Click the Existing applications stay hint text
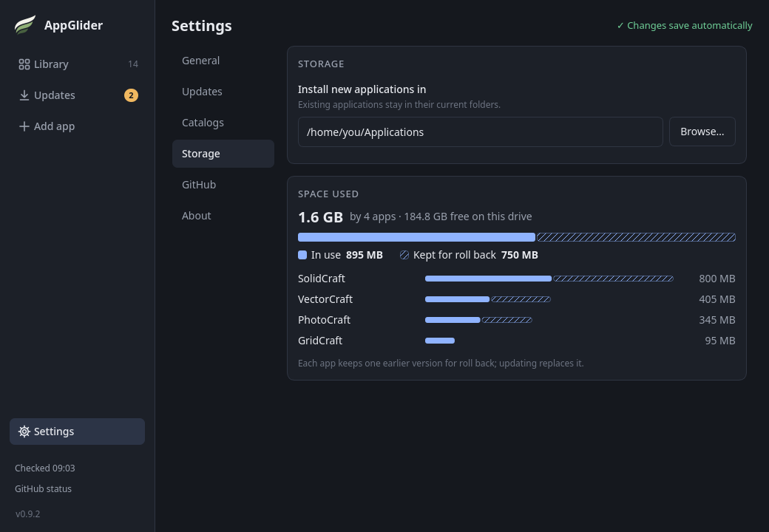The width and height of the screenshot is (769, 532). pyautogui.click(x=399, y=104)
